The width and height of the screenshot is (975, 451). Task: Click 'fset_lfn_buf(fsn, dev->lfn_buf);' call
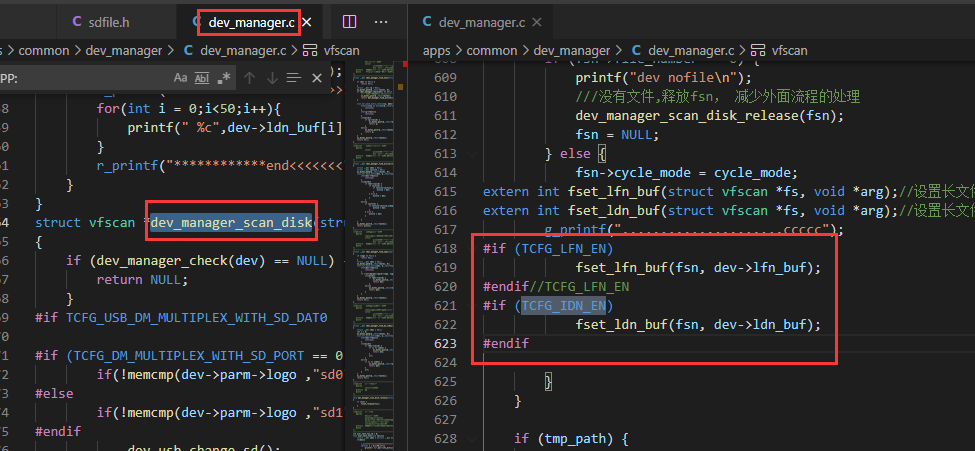(x=698, y=267)
